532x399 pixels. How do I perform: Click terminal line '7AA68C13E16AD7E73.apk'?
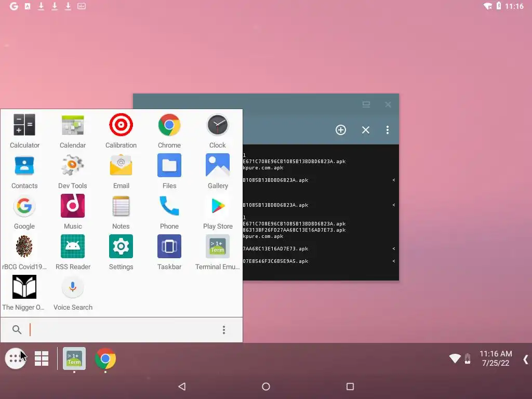(275, 249)
